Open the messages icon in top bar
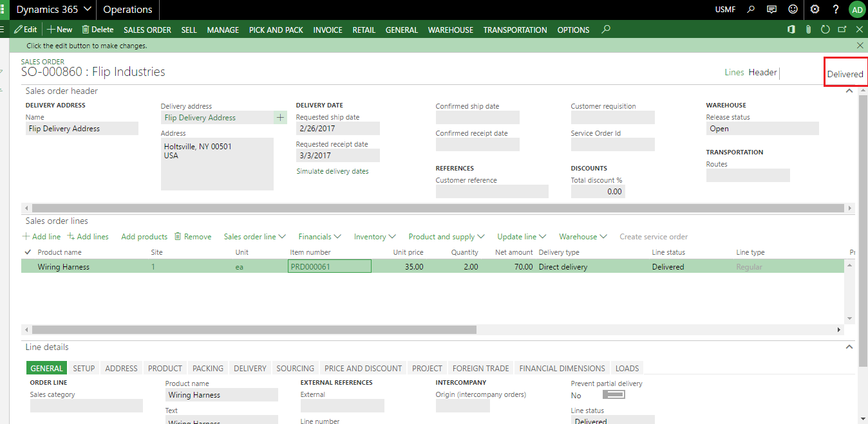Screen dimensions: 868x424 (771, 10)
